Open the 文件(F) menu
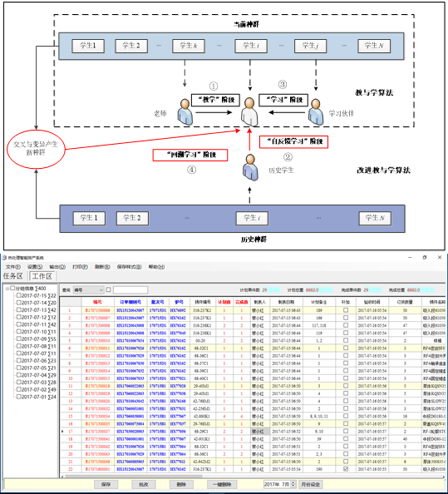 pos(13,267)
